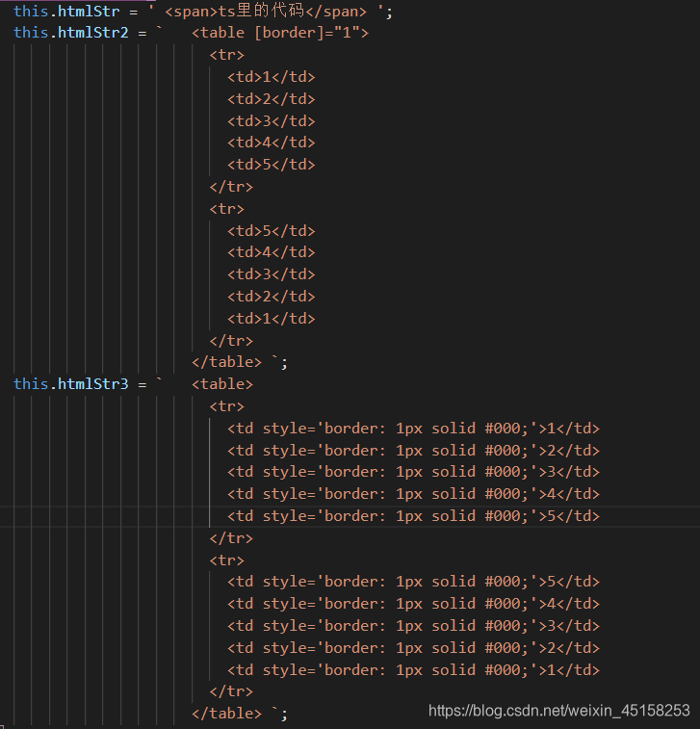Screen dimensions: 700x729
Task: Click the second <tr> tag in htmlStr3
Action: coord(227,560)
